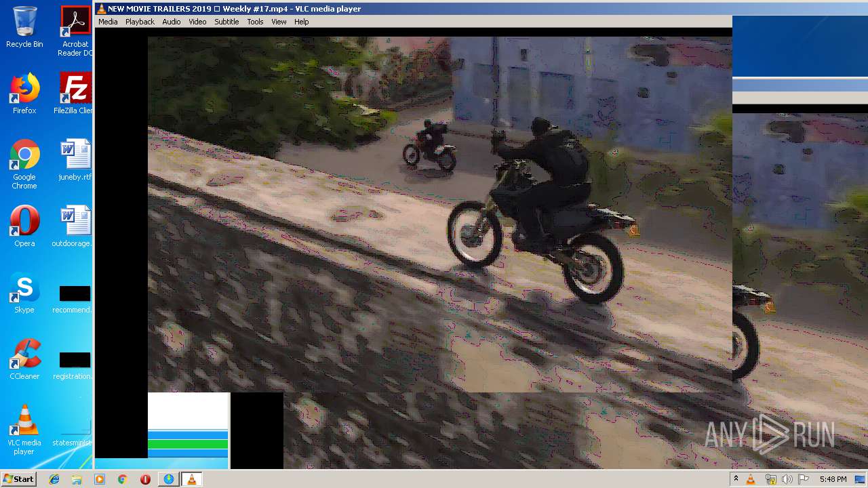Click the VLC cone tray icon
Viewport: 868px width, 488px height.
pos(751,479)
